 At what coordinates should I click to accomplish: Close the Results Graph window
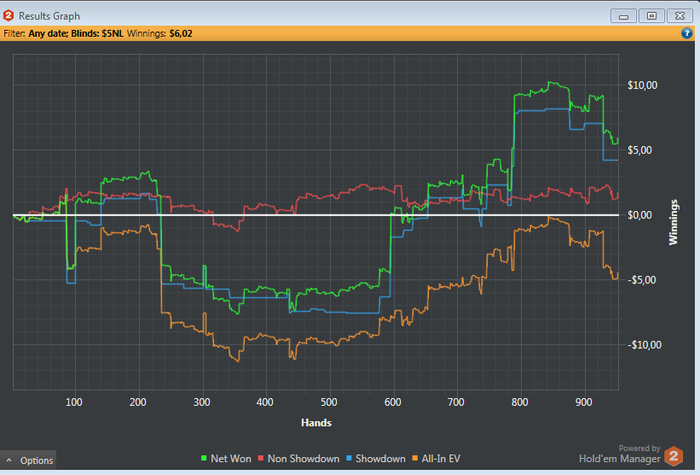pos(680,16)
